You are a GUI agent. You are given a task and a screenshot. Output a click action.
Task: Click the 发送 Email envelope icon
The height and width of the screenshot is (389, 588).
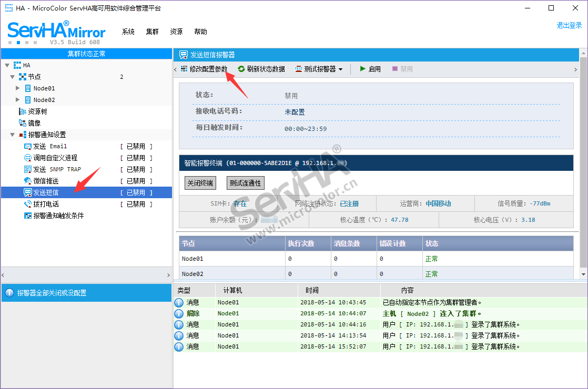click(x=28, y=146)
